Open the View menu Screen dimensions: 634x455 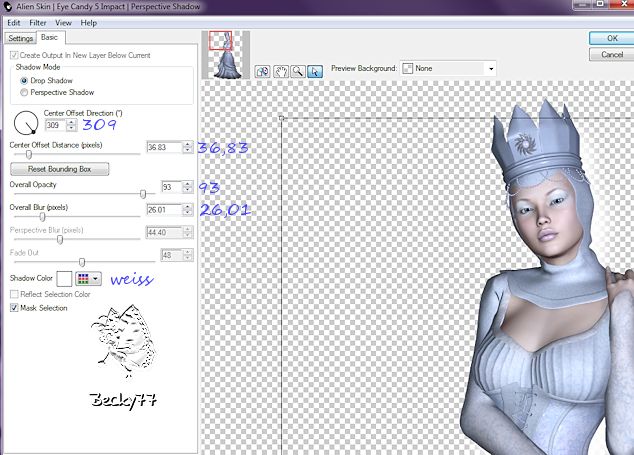[63, 23]
